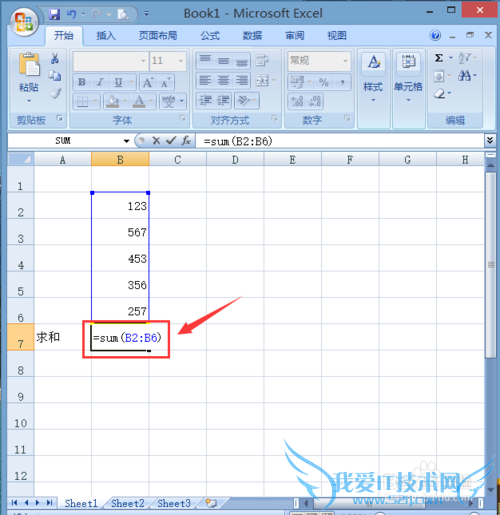Expand the name box dropdown
The width and height of the screenshot is (500, 515).
[126, 141]
